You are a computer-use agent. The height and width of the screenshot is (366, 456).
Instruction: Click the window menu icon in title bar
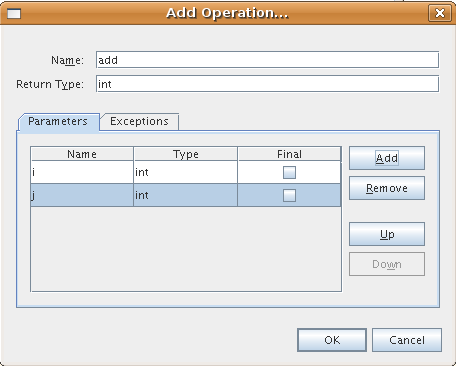point(14,13)
